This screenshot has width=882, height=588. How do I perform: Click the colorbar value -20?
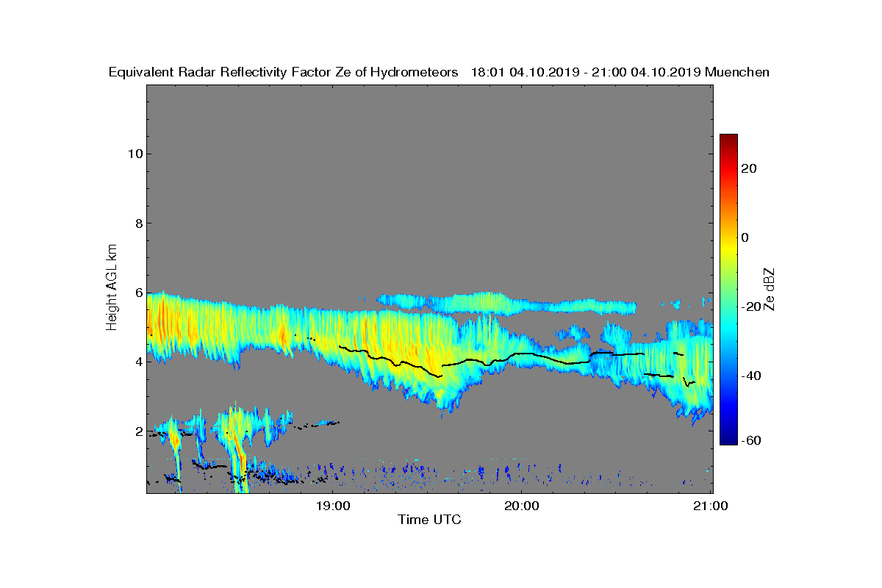(x=750, y=306)
